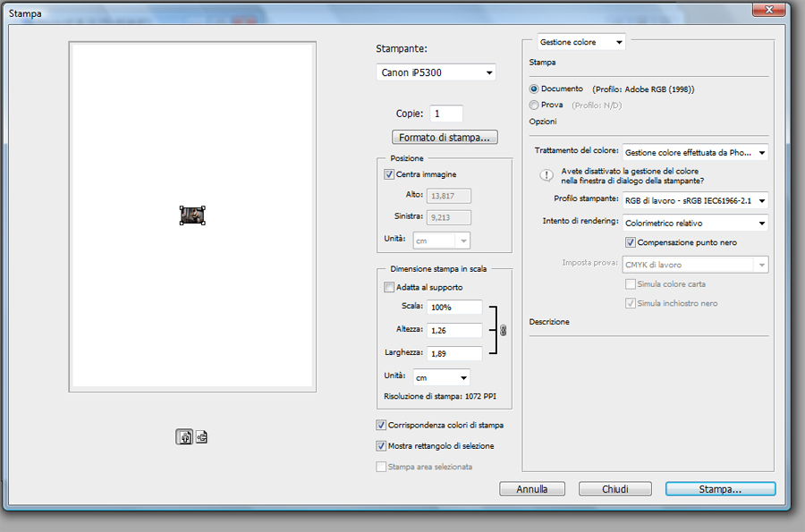Select landscape paper orientation icon
The height and width of the screenshot is (532, 805).
point(201,437)
